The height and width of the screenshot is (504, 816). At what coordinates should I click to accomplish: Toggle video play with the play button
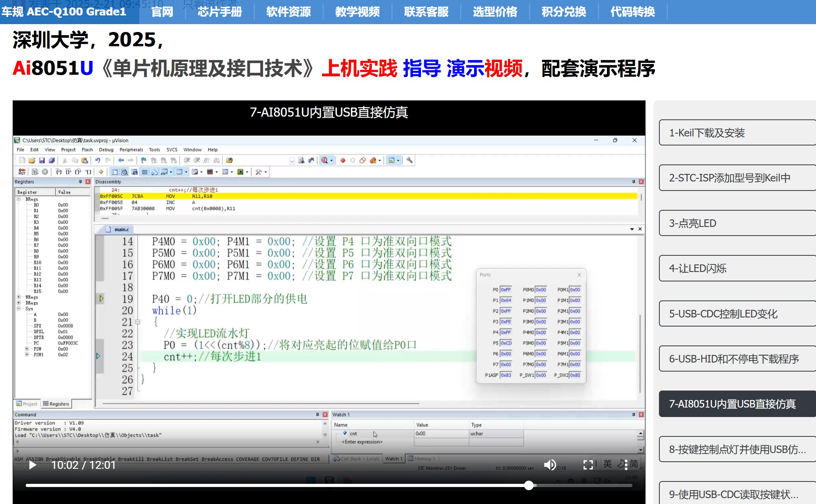pyautogui.click(x=32, y=465)
